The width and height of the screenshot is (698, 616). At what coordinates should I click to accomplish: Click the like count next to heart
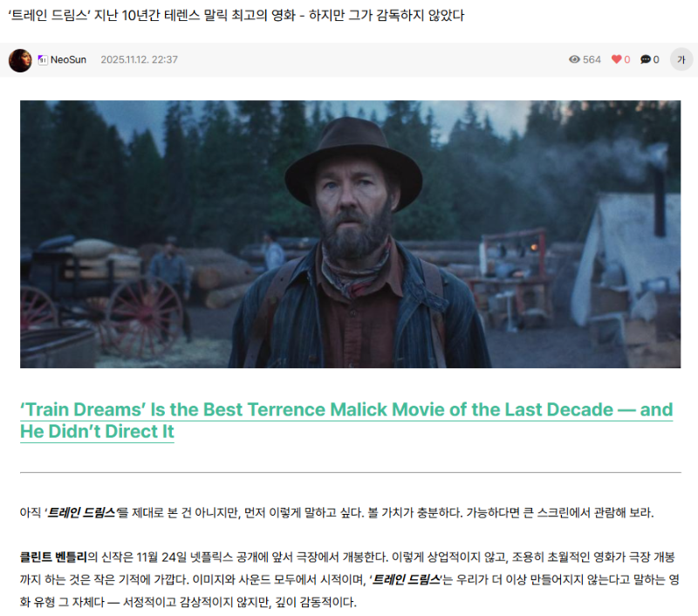click(627, 59)
